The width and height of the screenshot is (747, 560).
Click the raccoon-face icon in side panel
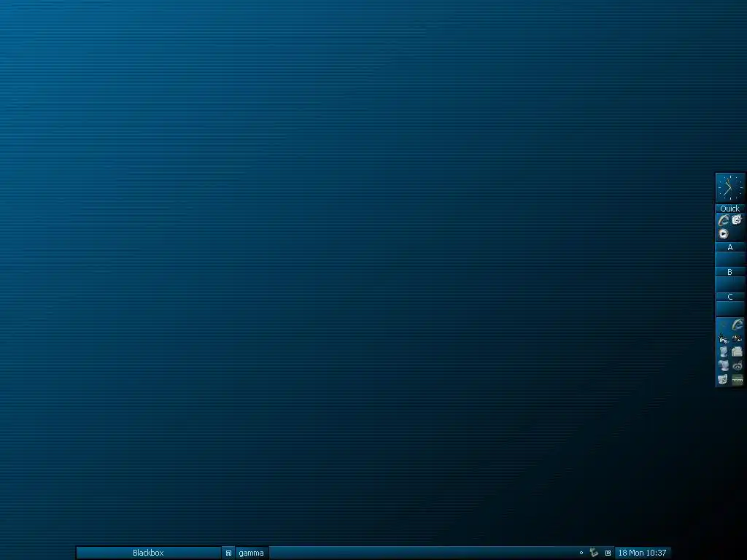point(737,366)
